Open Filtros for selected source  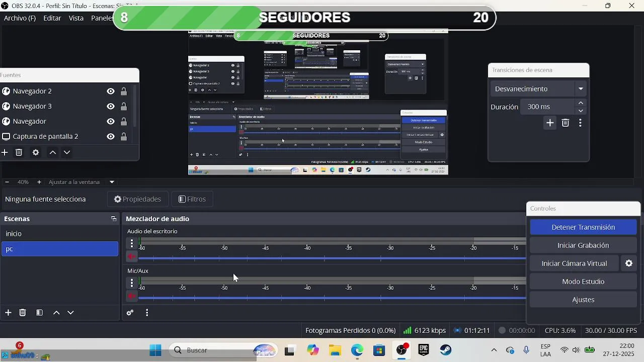[192, 199]
